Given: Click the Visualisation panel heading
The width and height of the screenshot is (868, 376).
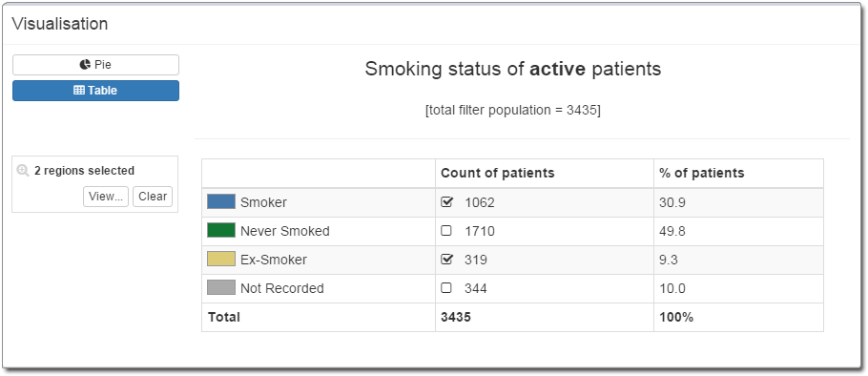Looking at the screenshot, I should (x=60, y=24).
